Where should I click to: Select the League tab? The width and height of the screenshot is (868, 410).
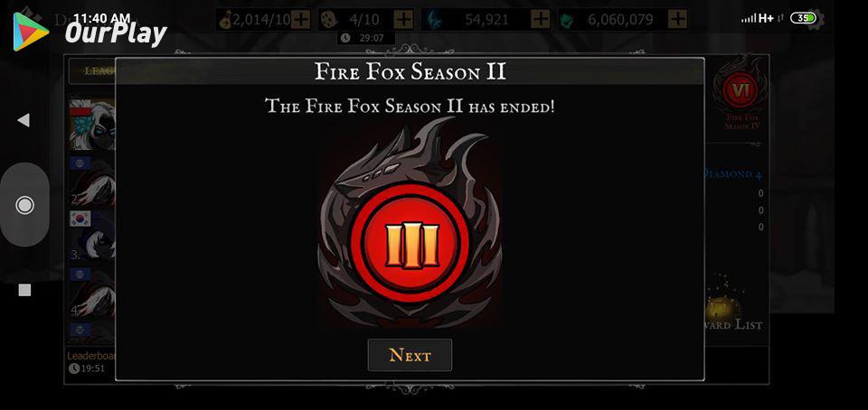pyautogui.click(x=92, y=71)
